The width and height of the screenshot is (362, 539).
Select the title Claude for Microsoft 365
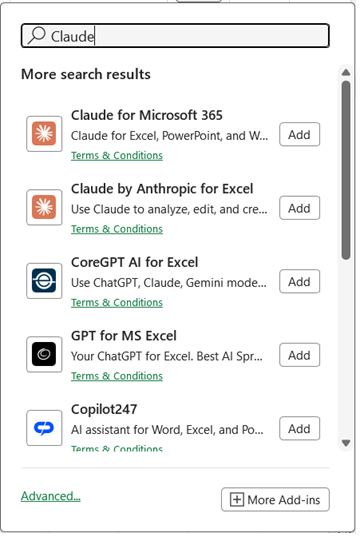click(147, 115)
